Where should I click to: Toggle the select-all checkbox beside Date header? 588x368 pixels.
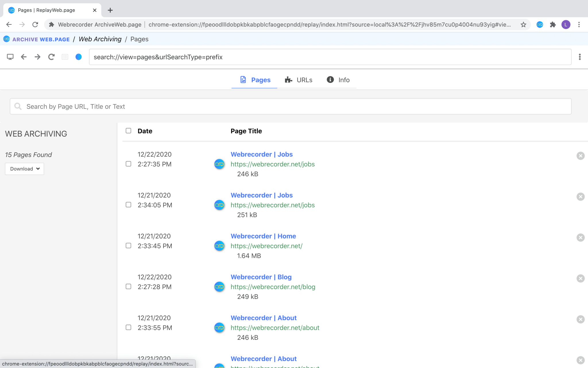128,131
